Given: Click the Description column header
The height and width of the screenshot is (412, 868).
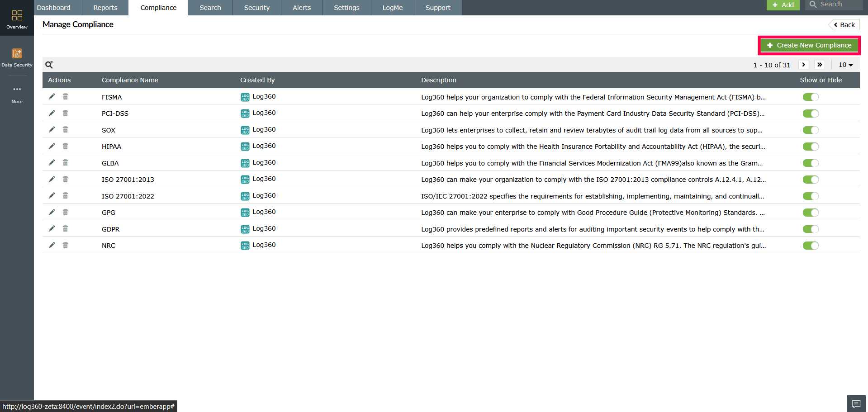Looking at the screenshot, I should pos(439,80).
